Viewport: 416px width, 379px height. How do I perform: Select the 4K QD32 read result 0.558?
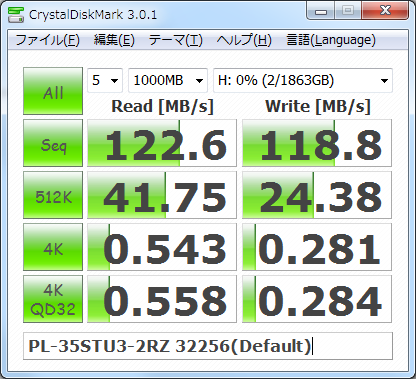point(162,299)
